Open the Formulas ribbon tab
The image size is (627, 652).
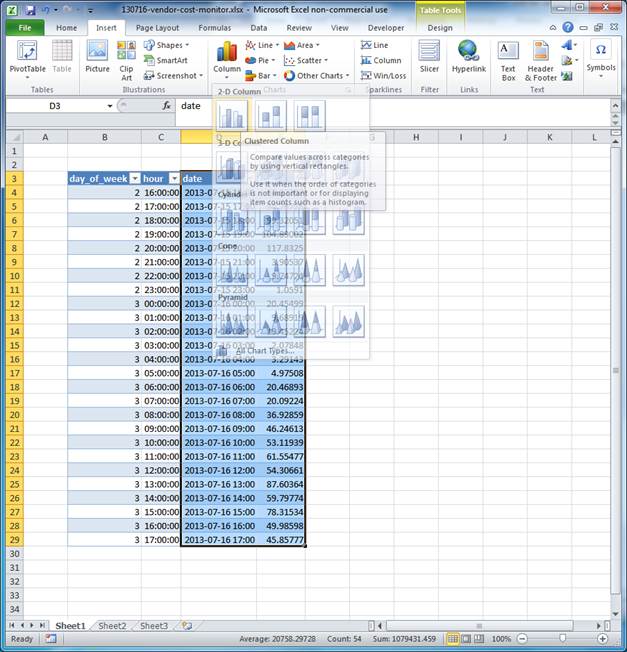click(214, 28)
